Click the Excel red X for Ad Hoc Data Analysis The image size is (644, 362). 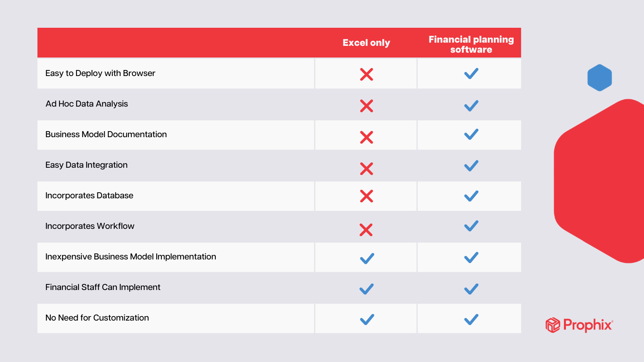[366, 106]
